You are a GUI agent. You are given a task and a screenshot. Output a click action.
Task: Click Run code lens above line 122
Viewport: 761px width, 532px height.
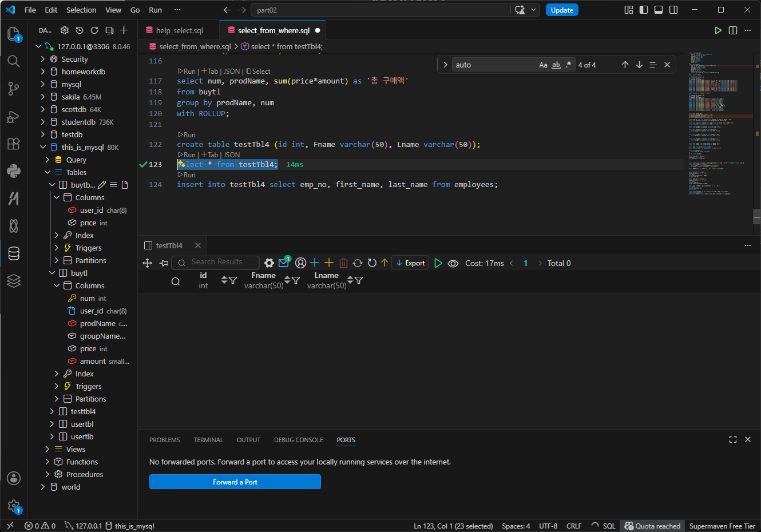tap(187, 135)
